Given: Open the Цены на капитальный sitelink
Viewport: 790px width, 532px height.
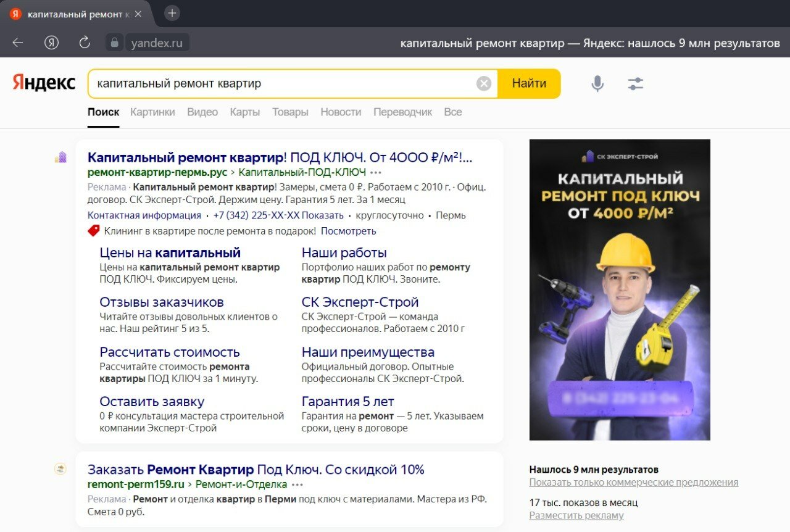Looking at the screenshot, I should click(x=170, y=252).
